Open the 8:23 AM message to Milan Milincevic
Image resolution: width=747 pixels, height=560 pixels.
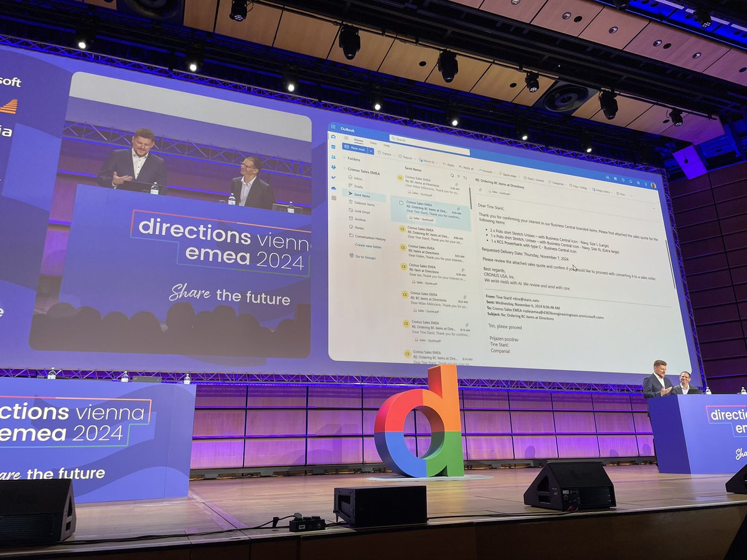click(x=436, y=303)
